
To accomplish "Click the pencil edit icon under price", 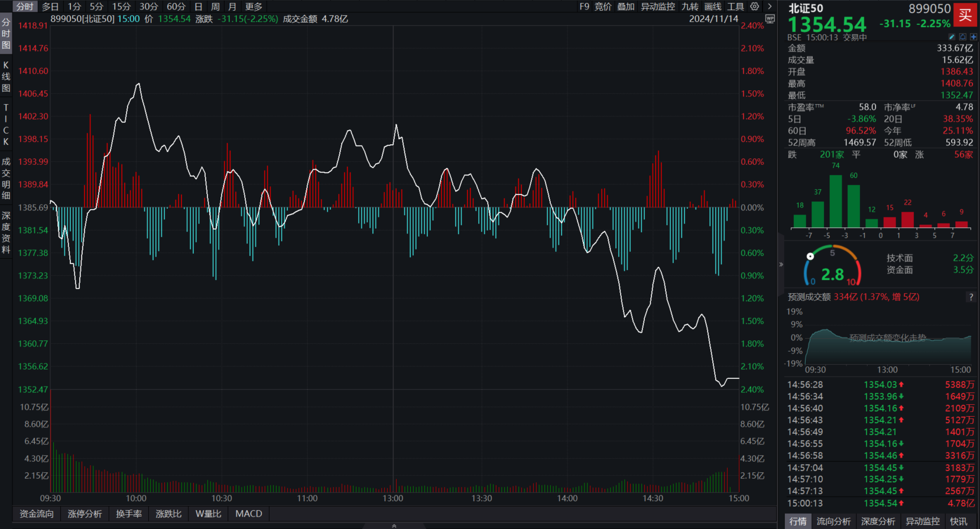I will [x=952, y=37].
